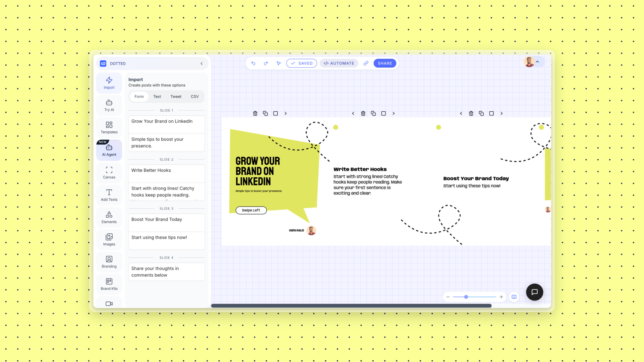This screenshot has width=644, height=362.
Task: Click the zoom slider handle
Action: (466, 297)
